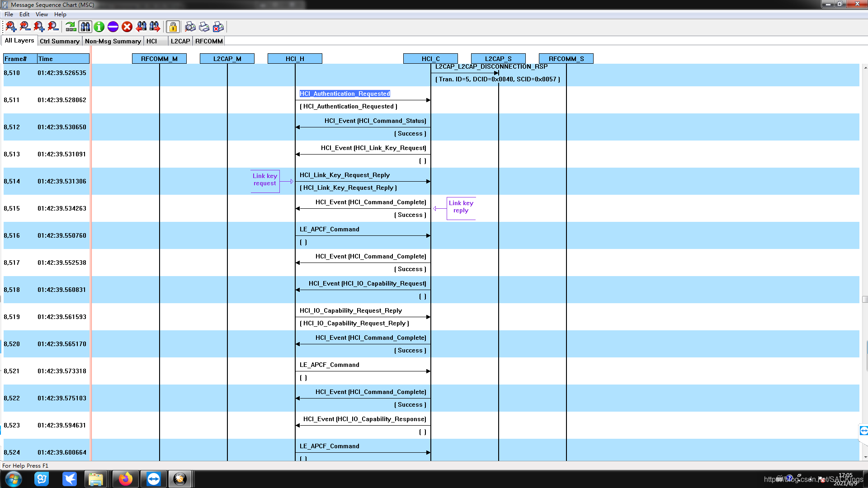Click the Frame# column header

point(20,59)
